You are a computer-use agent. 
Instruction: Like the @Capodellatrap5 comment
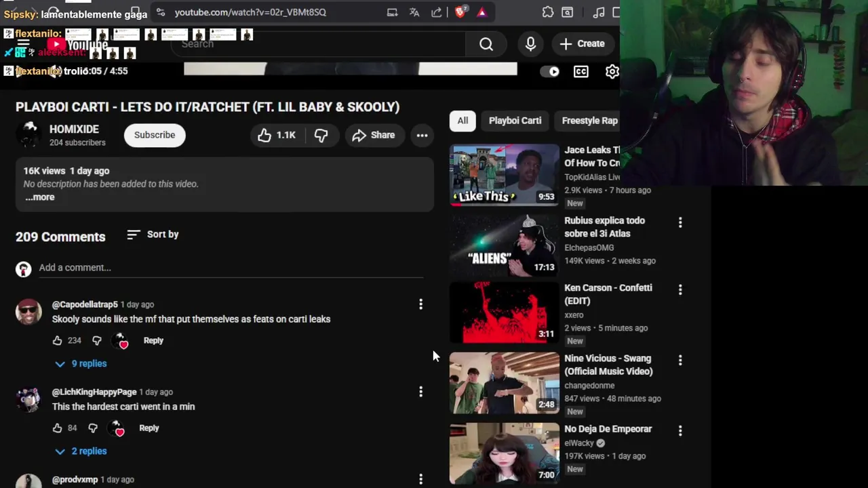coord(58,340)
